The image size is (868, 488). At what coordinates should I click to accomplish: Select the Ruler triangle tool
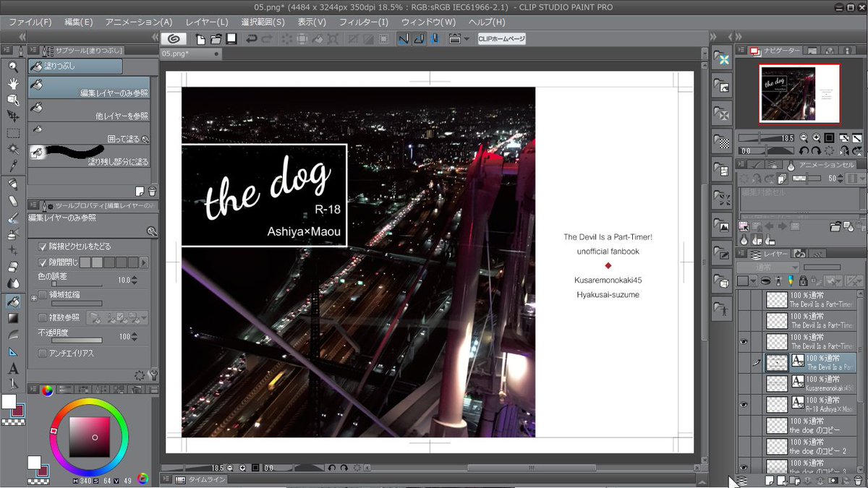coord(13,351)
